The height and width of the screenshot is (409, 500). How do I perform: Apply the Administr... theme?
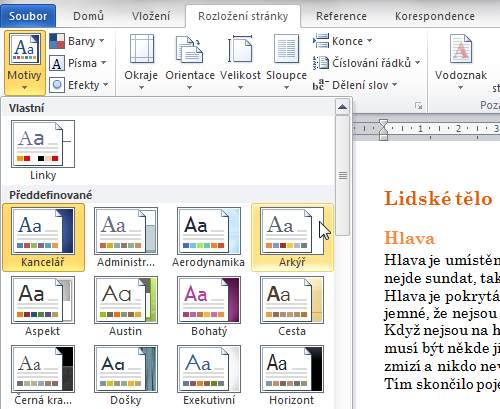click(x=126, y=237)
